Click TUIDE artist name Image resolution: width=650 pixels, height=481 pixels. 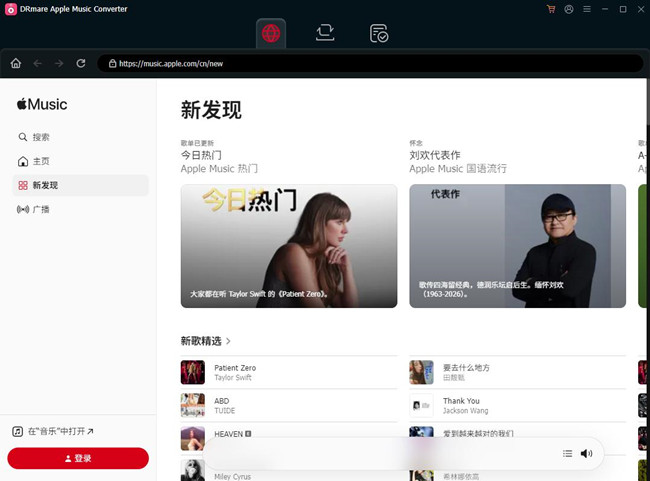tap(224, 411)
